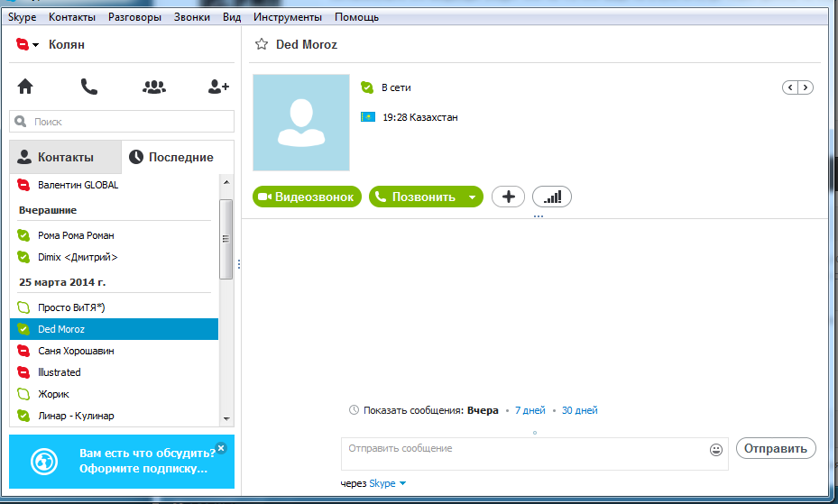Select contact Illustrated
838x504 pixels.
click(x=115, y=372)
